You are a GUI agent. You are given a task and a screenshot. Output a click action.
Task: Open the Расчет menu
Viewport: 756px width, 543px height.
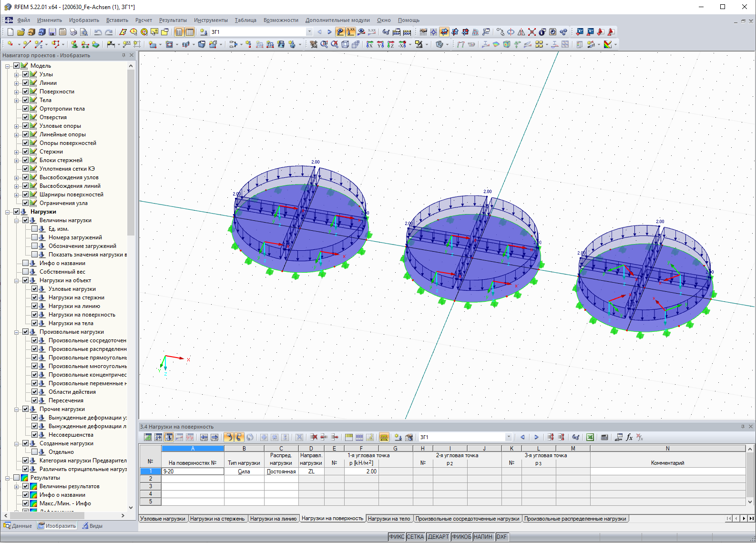point(143,20)
